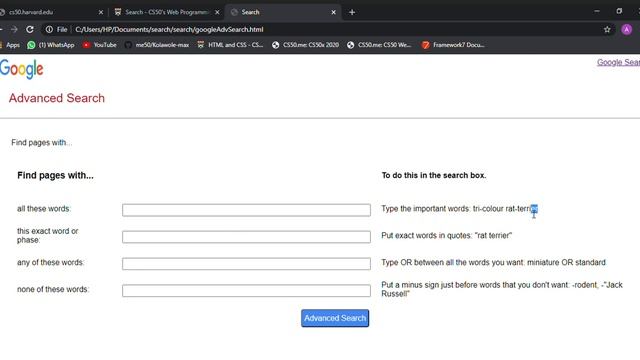
Task: Open the CS50.me CS50 Web bookmark
Action: tap(379, 45)
